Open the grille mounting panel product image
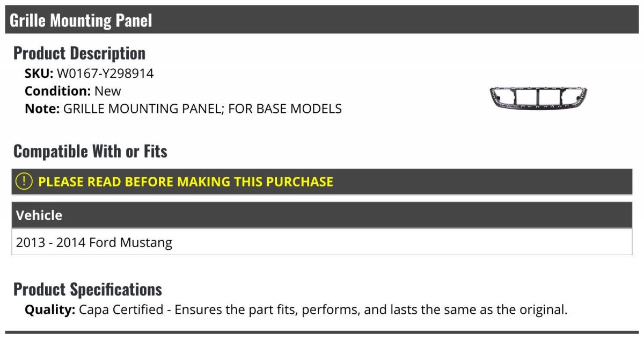The height and width of the screenshot is (339, 644). click(x=538, y=98)
